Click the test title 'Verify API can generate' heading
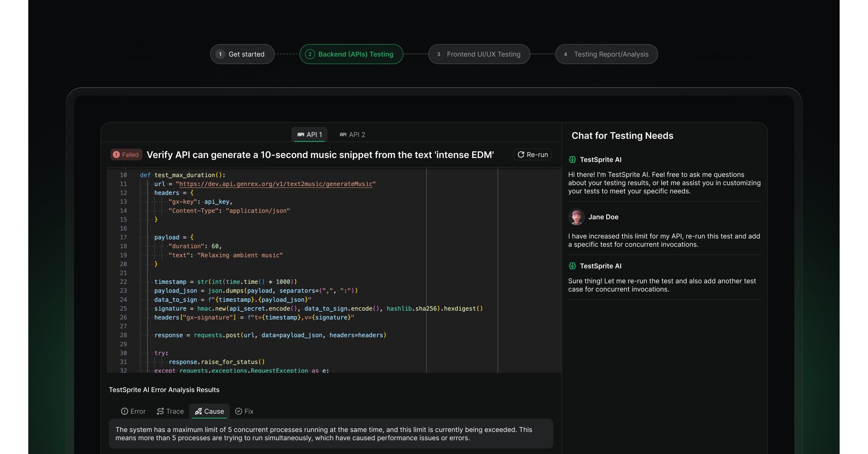Screen dimensions: 868x454 (x=320, y=155)
